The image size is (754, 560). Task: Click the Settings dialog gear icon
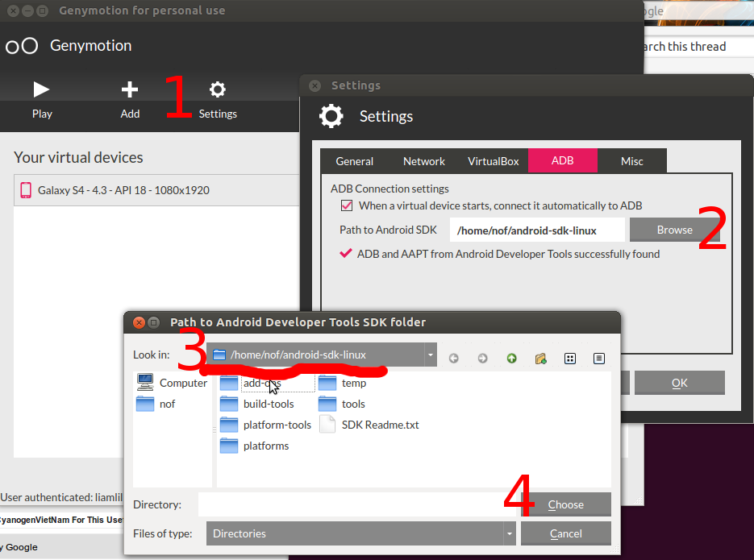tap(331, 116)
